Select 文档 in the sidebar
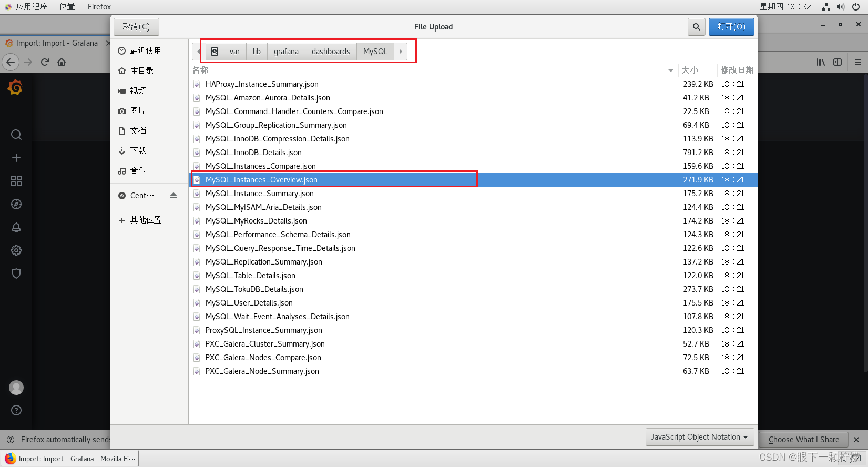Image resolution: width=868 pixels, height=467 pixels. [150, 130]
